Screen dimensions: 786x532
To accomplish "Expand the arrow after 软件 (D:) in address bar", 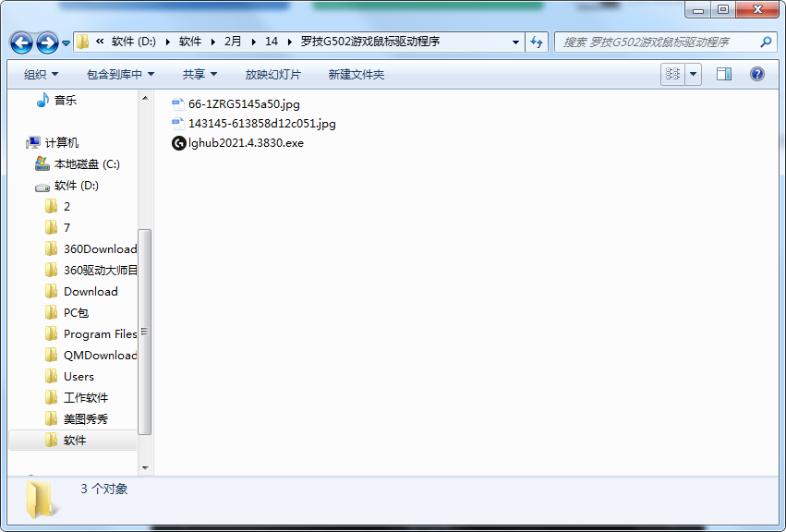I will pos(167,42).
